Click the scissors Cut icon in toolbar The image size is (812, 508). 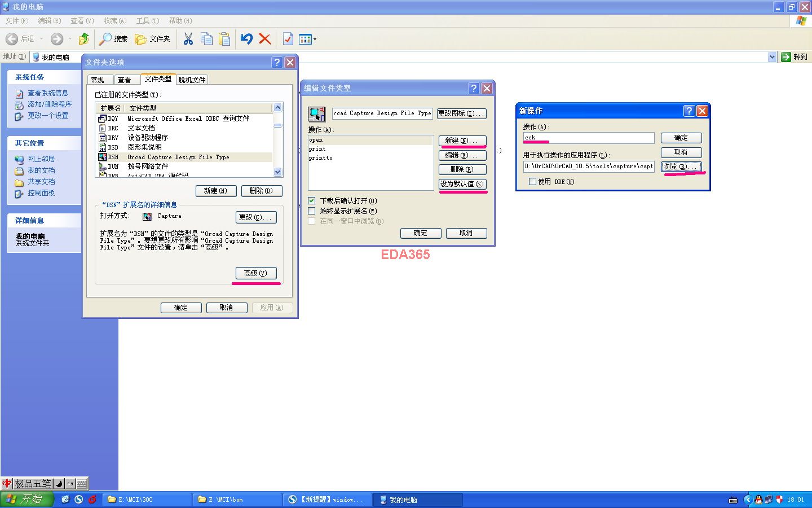click(x=188, y=39)
